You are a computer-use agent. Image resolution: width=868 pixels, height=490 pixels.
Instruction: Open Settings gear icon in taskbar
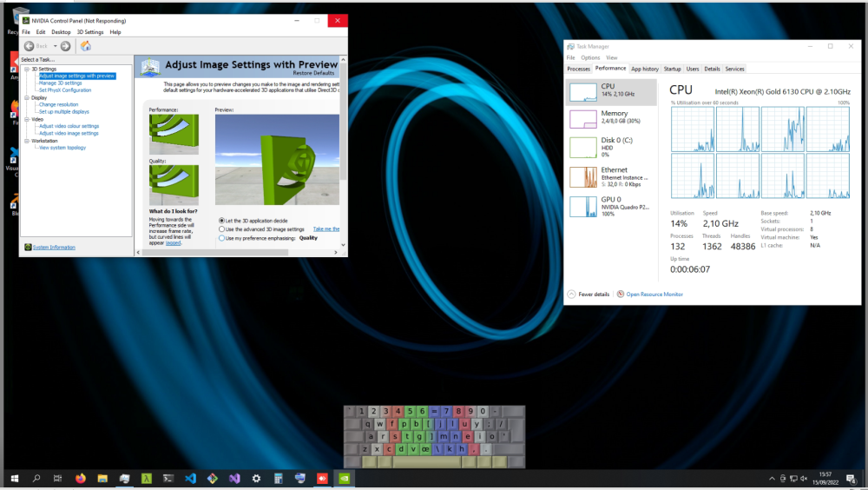tap(256, 479)
